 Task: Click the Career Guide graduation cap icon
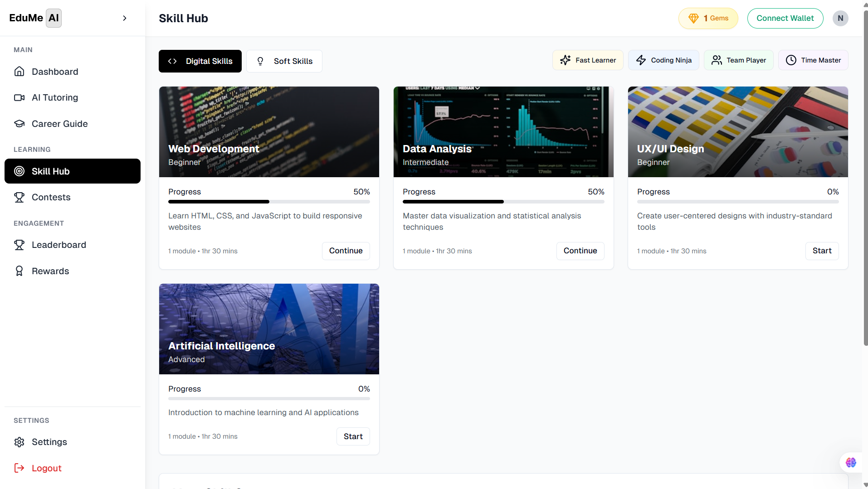[x=19, y=124]
